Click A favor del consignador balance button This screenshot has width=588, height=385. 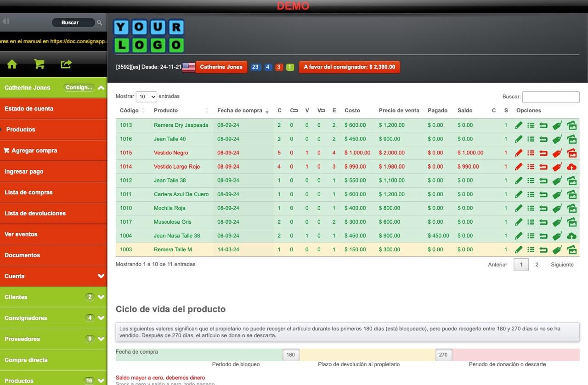point(349,67)
